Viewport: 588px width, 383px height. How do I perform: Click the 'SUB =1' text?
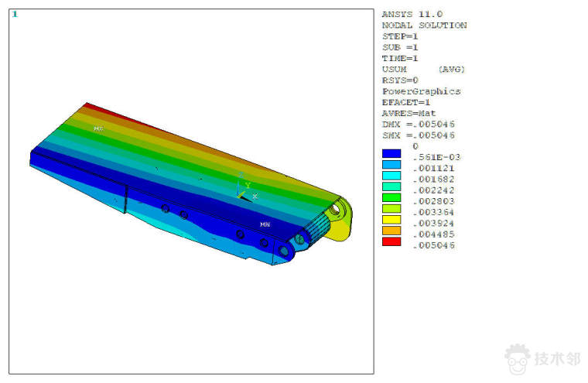click(400, 47)
